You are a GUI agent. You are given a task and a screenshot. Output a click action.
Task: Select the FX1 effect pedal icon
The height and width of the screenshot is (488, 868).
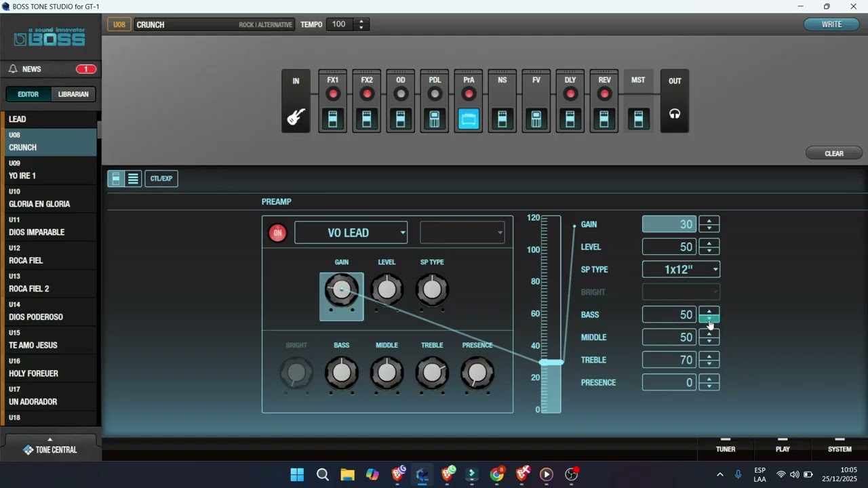tap(332, 119)
